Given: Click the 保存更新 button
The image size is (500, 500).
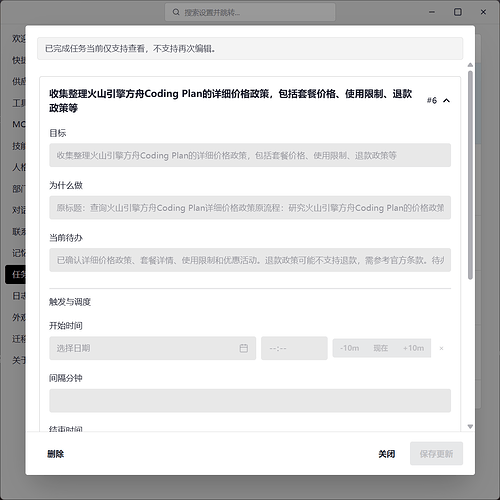Looking at the screenshot, I should (436, 454).
